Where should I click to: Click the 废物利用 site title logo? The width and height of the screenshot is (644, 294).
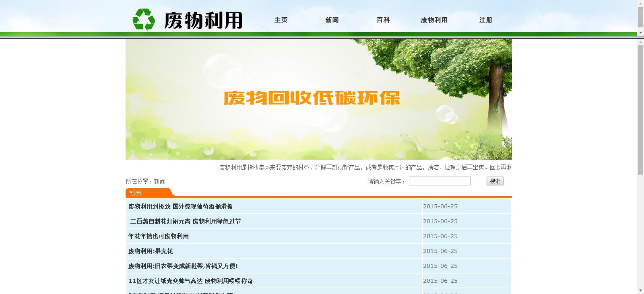click(203, 20)
